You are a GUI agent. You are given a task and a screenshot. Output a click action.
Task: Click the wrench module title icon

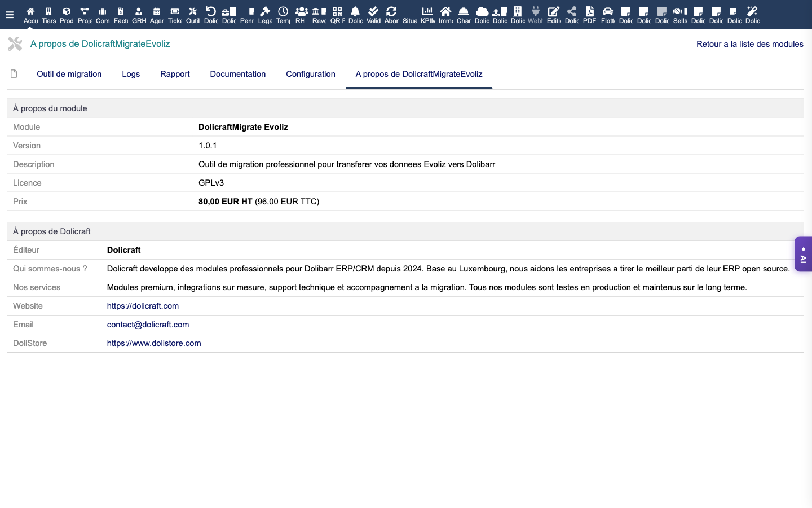click(x=15, y=43)
